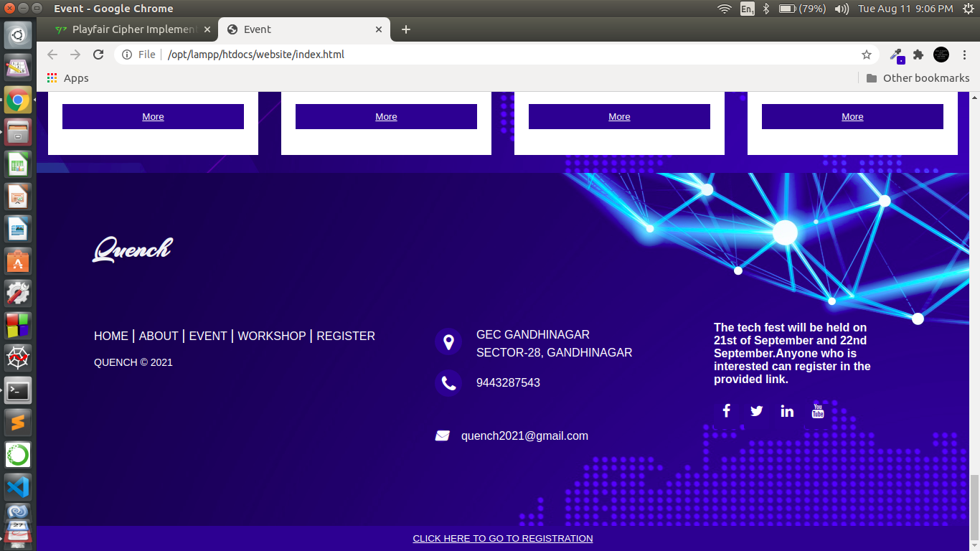Click the quench2021@gmail.com email text
This screenshot has width=980, height=551.
coord(524,435)
